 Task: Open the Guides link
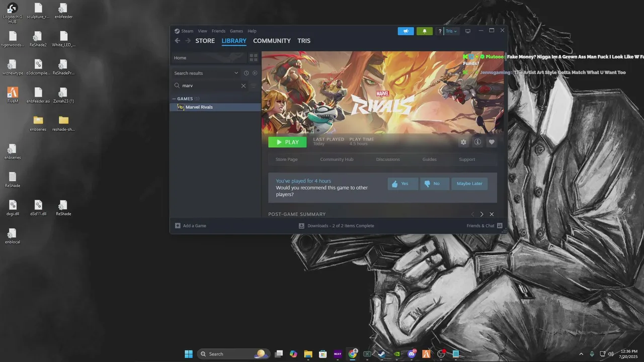click(x=429, y=159)
